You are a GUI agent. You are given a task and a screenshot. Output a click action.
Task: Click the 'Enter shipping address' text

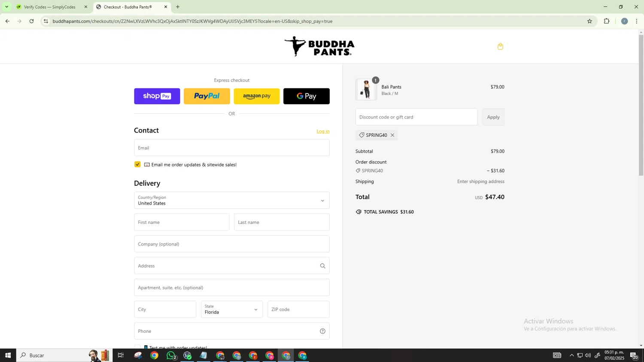[481, 181]
